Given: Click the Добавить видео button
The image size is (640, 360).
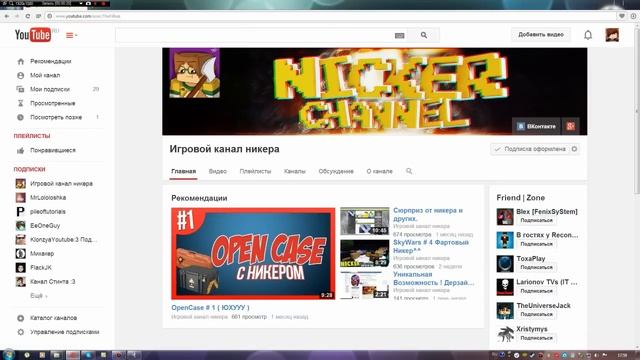Looking at the screenshot, I should pos(541,35).
